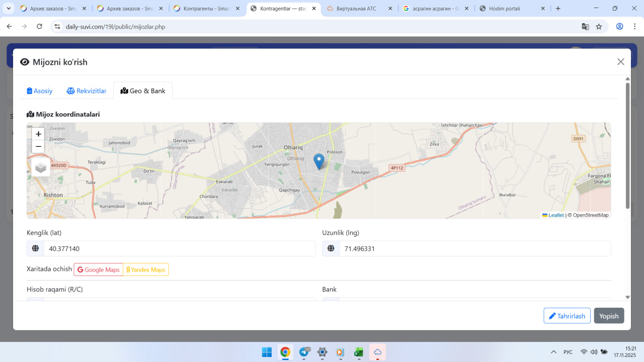Reload the current page

[39, 27]
